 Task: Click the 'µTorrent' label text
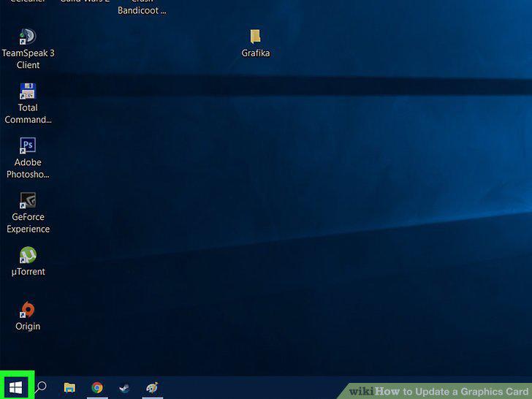(x=28, y=272)
